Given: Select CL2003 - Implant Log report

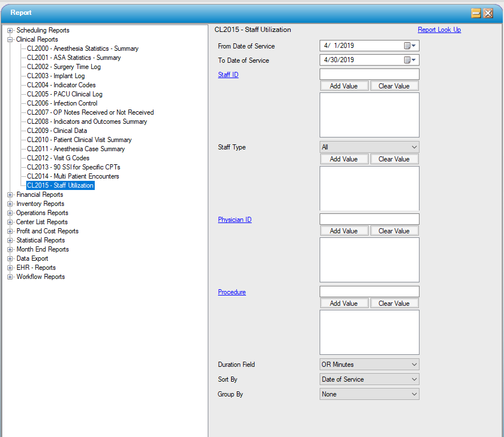Looking at the screenshot, I should 55,76.
